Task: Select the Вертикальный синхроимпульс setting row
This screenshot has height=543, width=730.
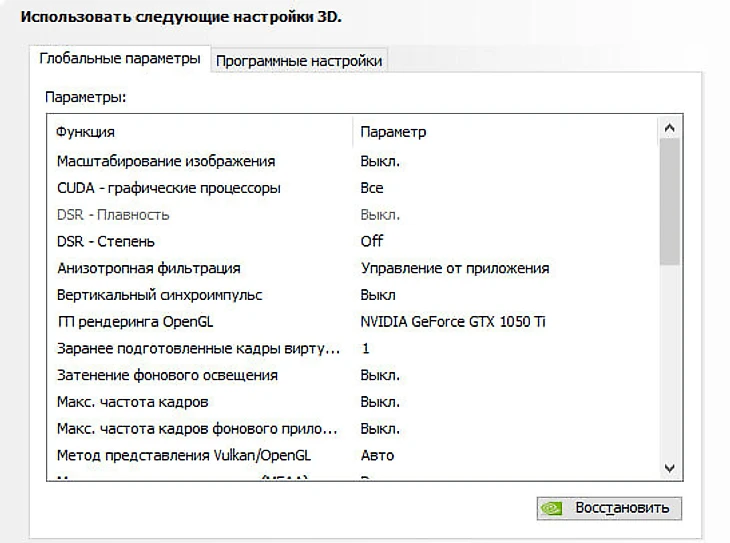Action: coord(155,296)
